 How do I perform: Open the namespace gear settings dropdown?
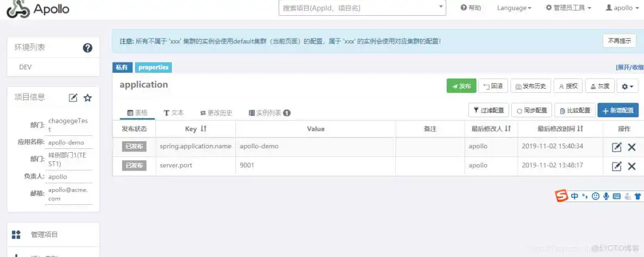[628, 86]
